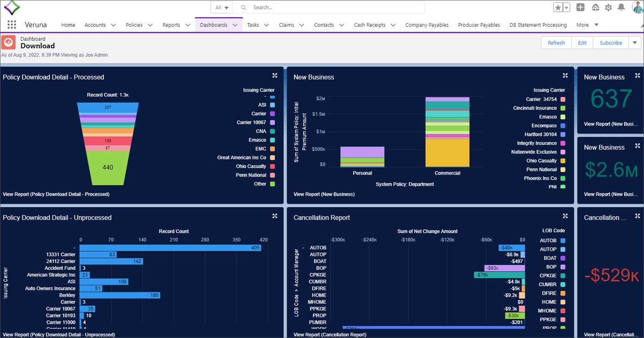
Task: Add this page to favorites with the star
Action: 558,8
